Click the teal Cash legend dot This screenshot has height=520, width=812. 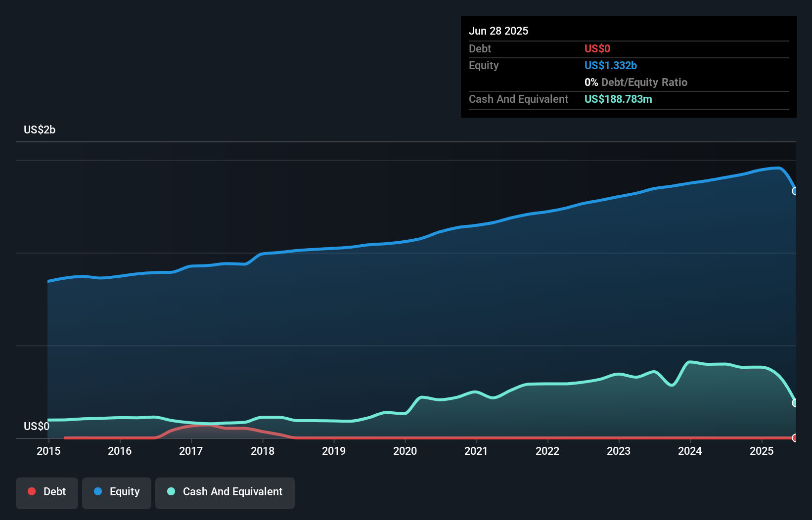171,491
